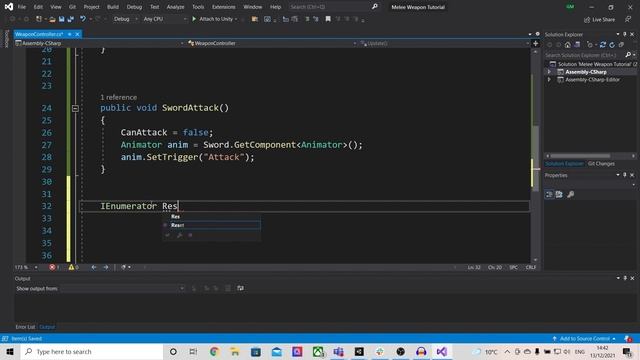
Task: Click the Live Share button
Action: coord(599,20)
